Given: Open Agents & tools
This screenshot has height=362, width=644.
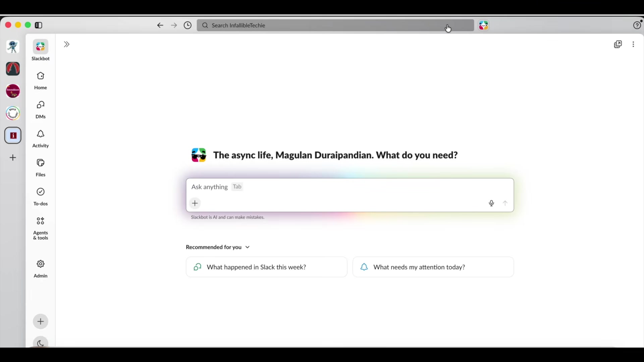Looking at the screenshot, I should coord(41,228).
